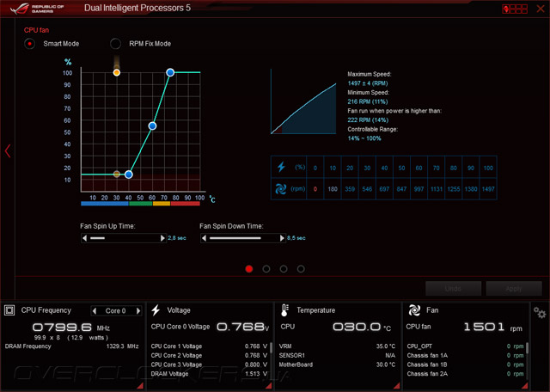This screenshot has height=392, width=550.
Task: Click the fan icon in Fan panel
Action: pyautogui.click(x=414, y=310)
